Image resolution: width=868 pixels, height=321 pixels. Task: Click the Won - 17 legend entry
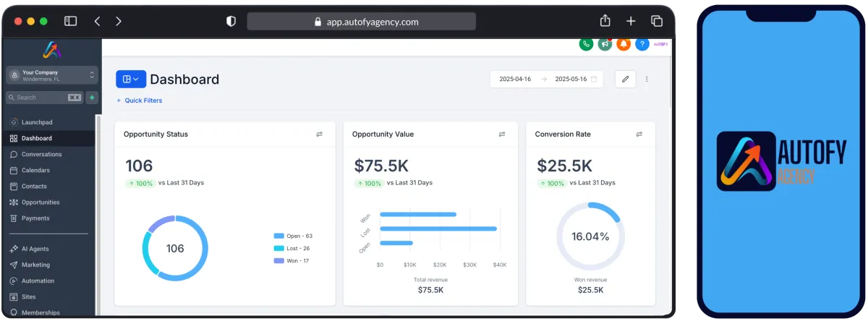click(292, 260)
